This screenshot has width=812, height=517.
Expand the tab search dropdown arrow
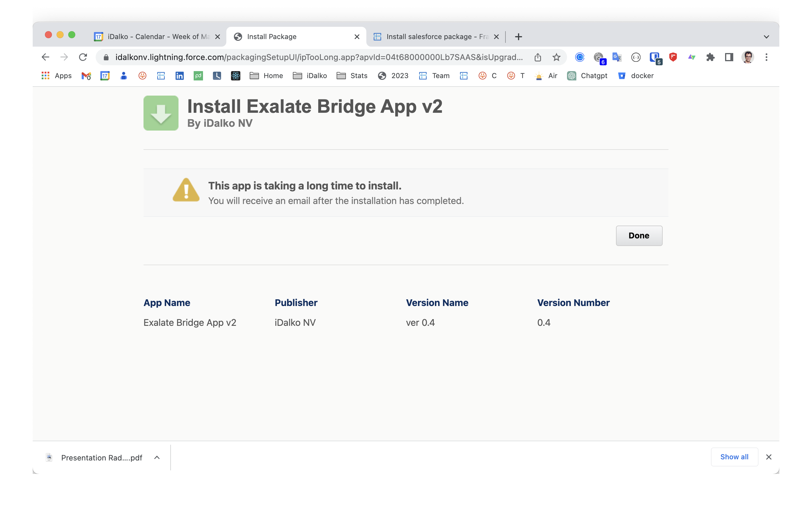(766, 37)
